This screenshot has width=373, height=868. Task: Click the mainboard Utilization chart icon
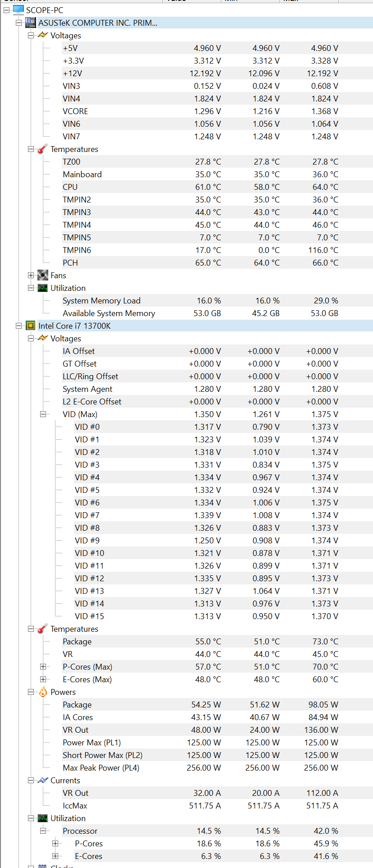tap(43, 288)
